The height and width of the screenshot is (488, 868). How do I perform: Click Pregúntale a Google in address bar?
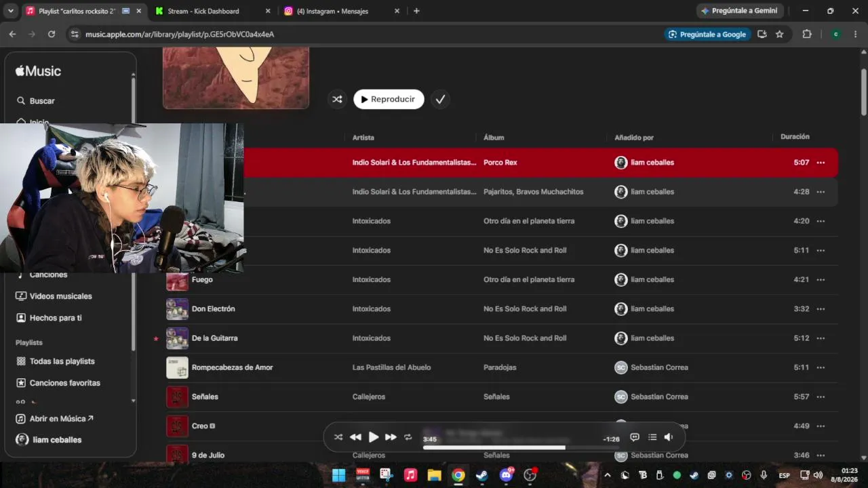(x=707, y=34)
